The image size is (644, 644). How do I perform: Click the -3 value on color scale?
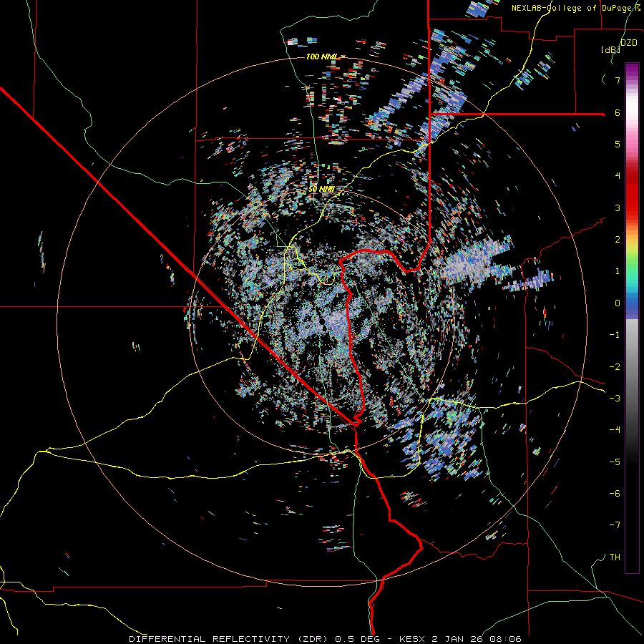coord(615,399)
